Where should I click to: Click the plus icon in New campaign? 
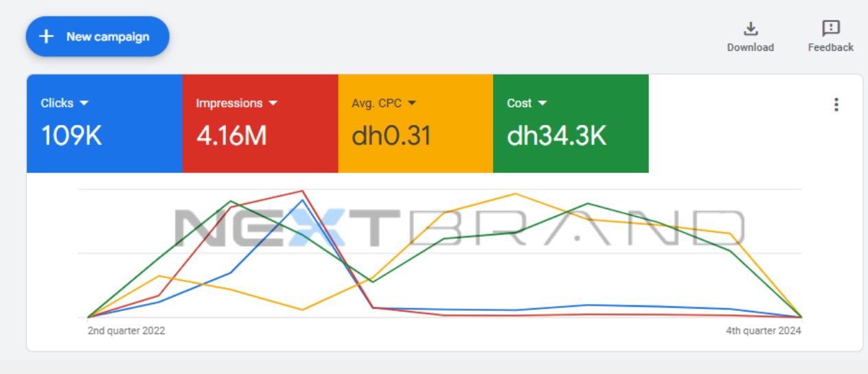(47, 36)
